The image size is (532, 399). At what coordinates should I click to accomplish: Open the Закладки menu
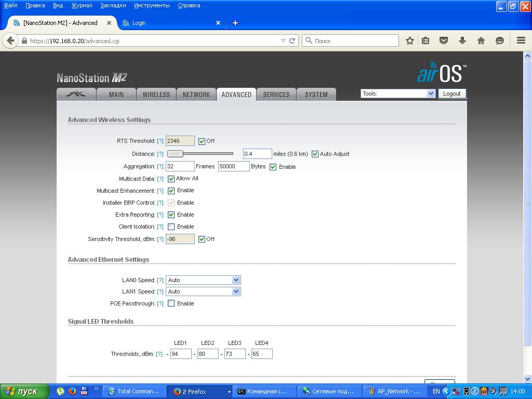click(x=113, y=5)
